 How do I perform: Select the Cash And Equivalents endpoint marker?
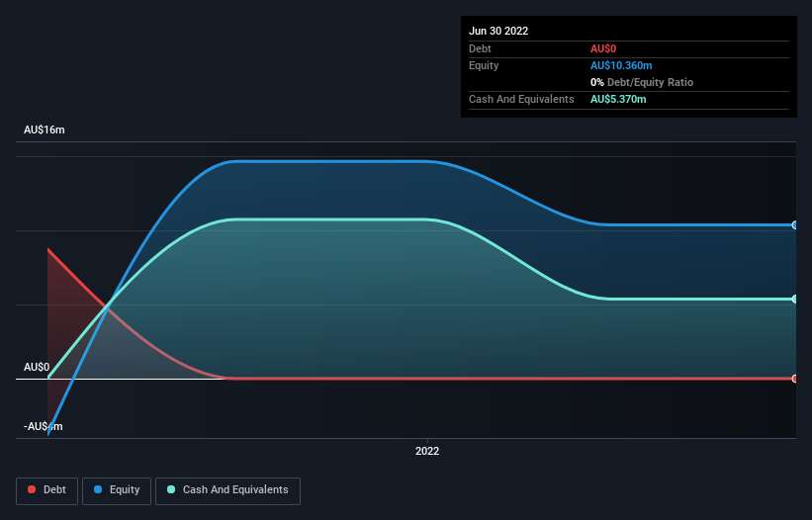795,300
